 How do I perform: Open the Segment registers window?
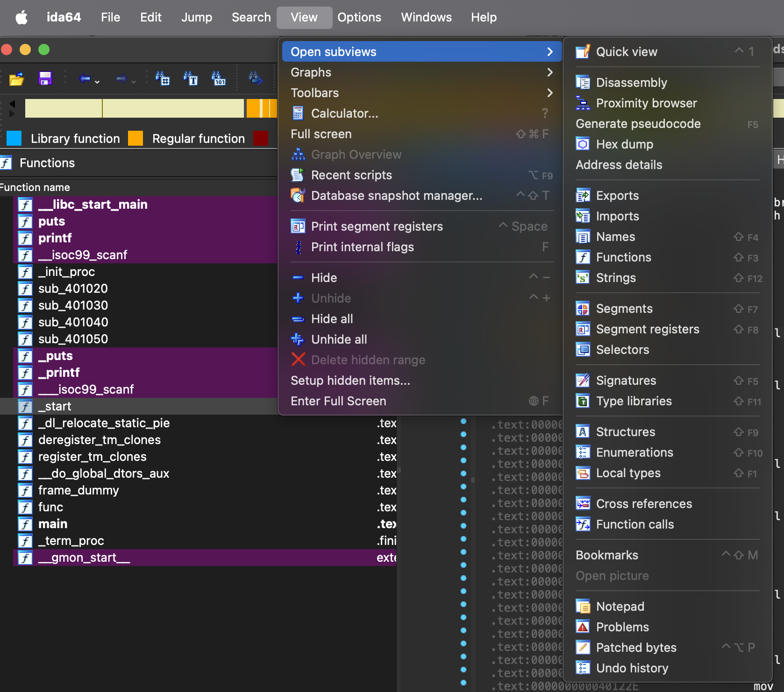667,329
